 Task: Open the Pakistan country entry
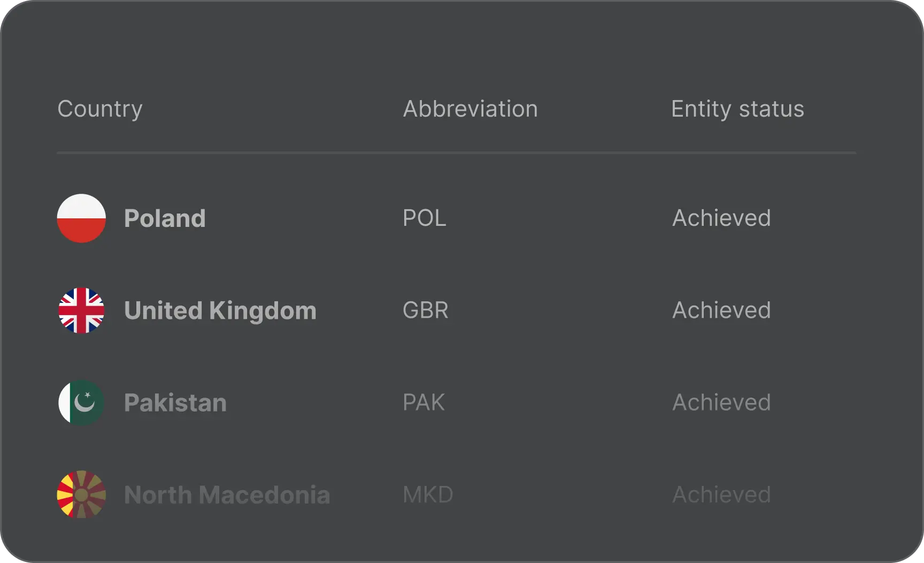coord(175,402)
